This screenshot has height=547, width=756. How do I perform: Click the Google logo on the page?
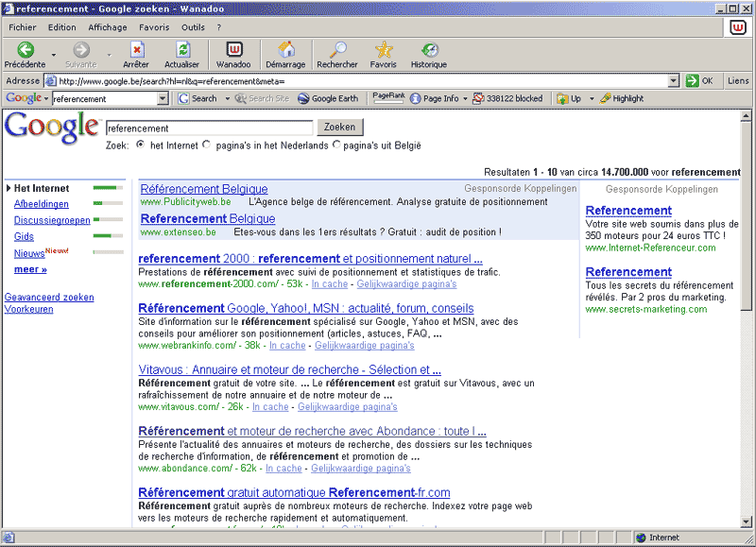[x=52, y=128]
